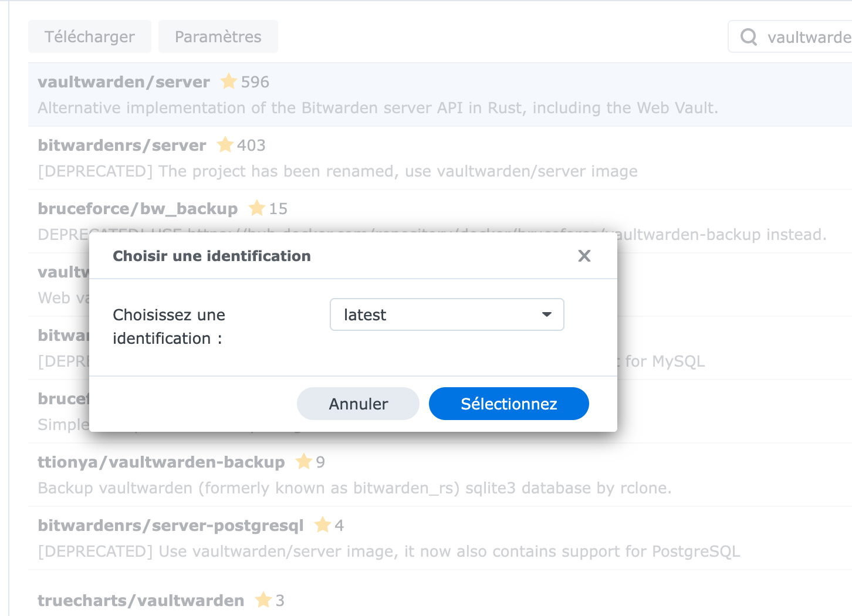
Task: Select the ttionya/vaultwarden-backup row
Action: click(x=440, y=475)
